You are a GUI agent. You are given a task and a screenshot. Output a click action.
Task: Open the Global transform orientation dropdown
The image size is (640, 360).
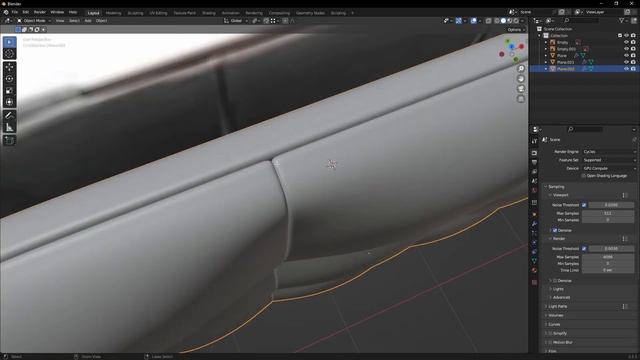(236, 20)
